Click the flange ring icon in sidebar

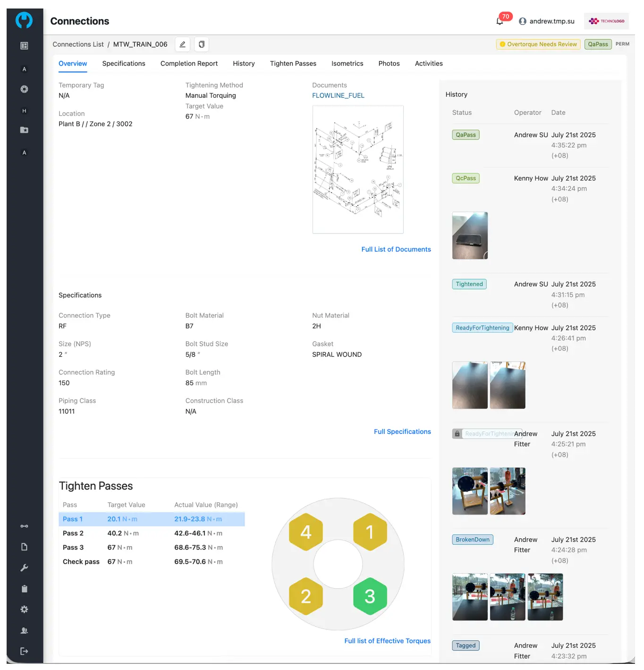pyautogui.click(x=24, y=89)
